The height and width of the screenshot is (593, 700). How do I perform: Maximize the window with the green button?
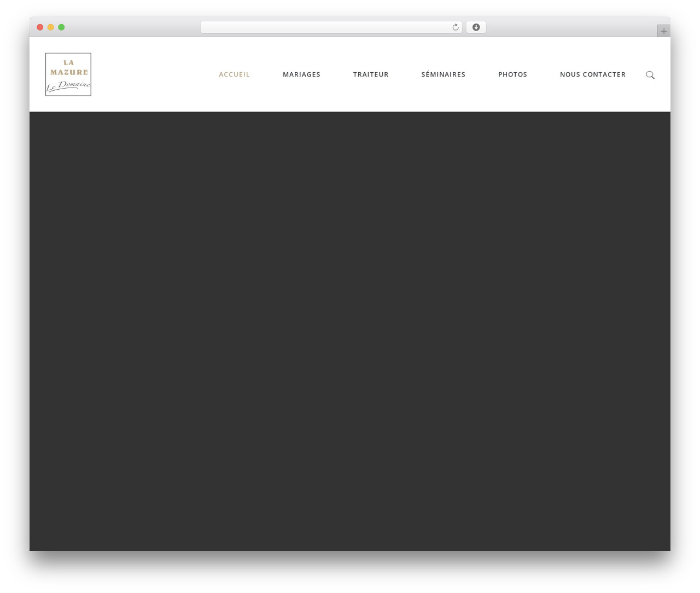coord(61,27)
